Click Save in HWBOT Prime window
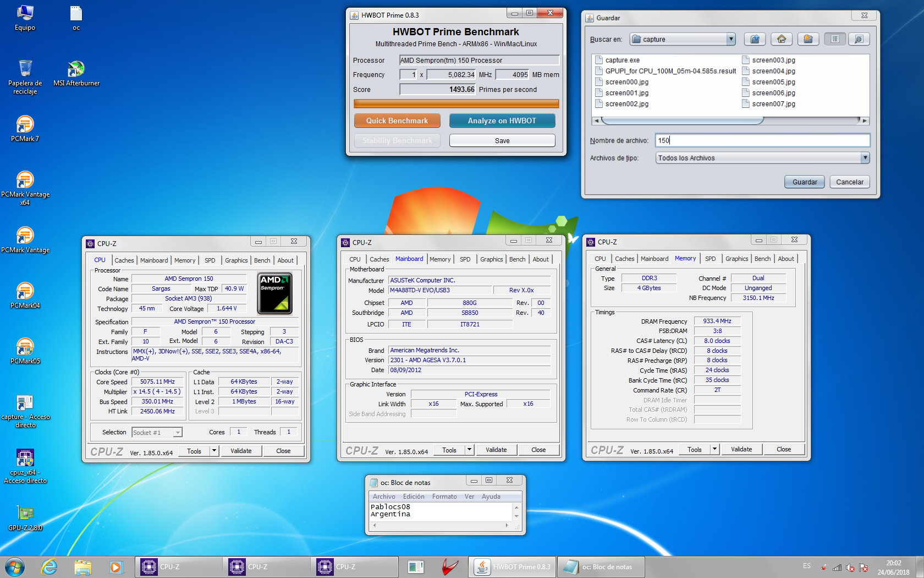924x578 pixels. [502, 140]
